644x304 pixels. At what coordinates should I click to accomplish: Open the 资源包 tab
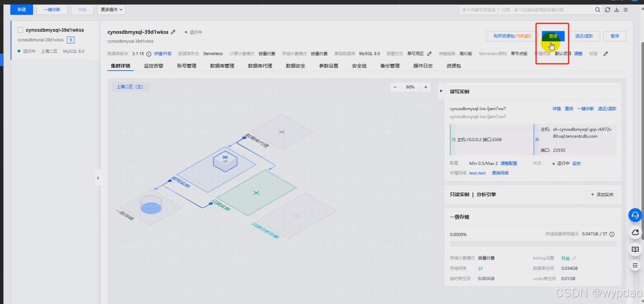point(454,66)
